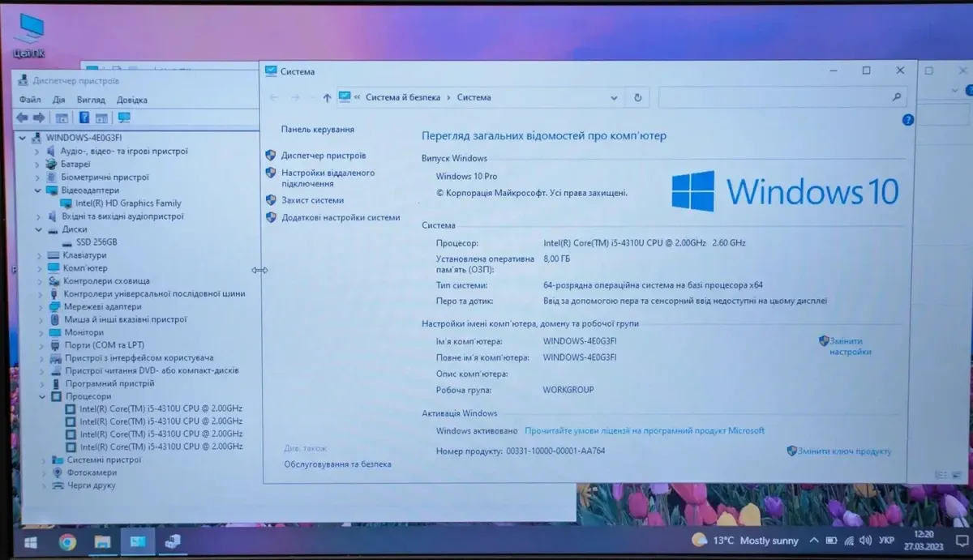Click the Диспетчер пристроїв link in sidebar
Screen dimensions: 973x560
coord(323,156)
